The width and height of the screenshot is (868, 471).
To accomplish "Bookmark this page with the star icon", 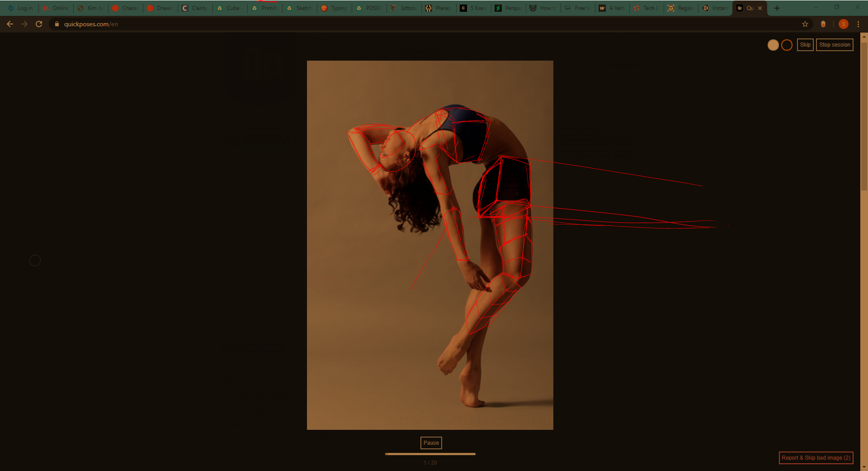I will coord(805,24).
